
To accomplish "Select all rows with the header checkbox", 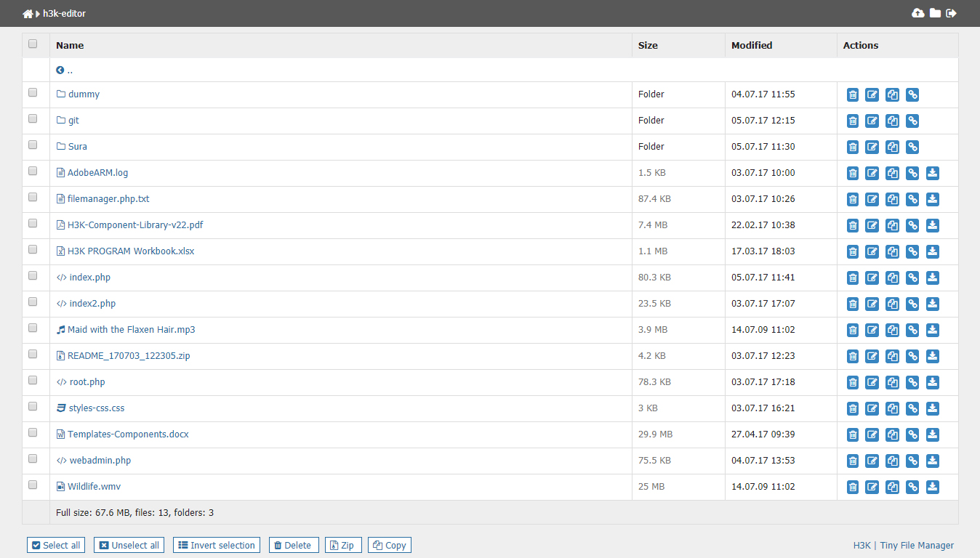I will 33,44.
